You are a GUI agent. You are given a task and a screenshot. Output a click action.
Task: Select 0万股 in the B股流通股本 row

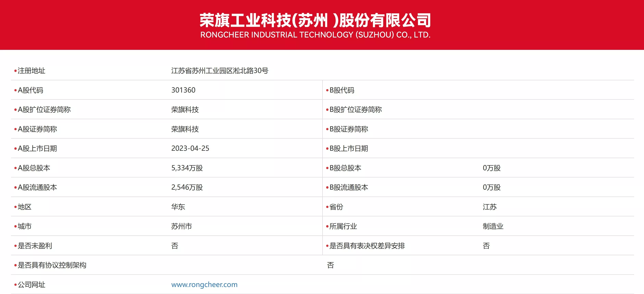click(492, 187)
